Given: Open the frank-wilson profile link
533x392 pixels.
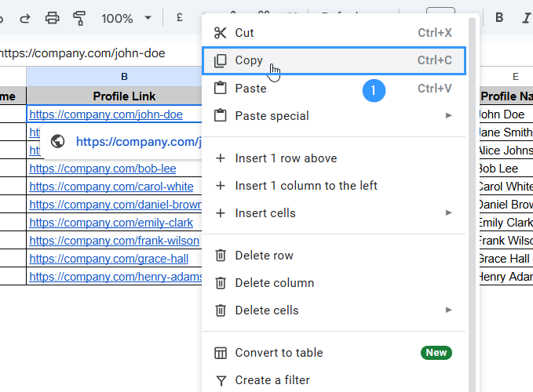Looking at the screenshot, I should pyautogui.click(x=115, y=241).
